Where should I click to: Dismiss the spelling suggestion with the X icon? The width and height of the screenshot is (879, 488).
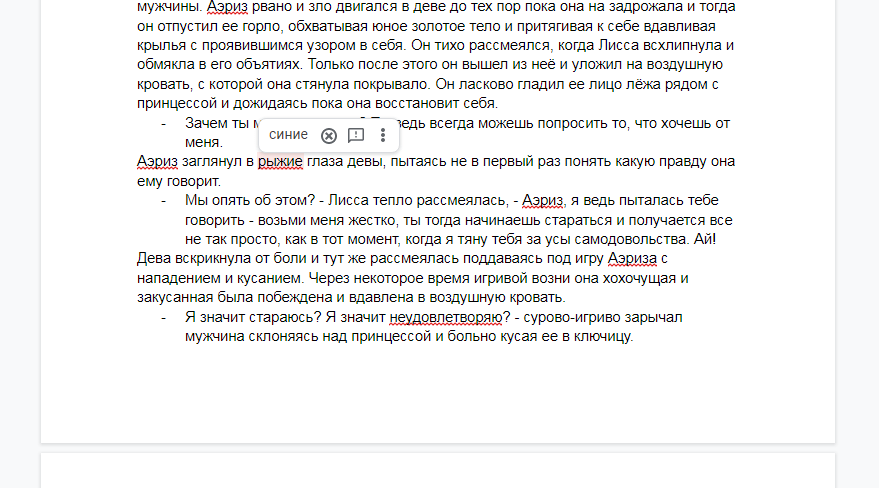pyautogui.click(x=328, y=136)
